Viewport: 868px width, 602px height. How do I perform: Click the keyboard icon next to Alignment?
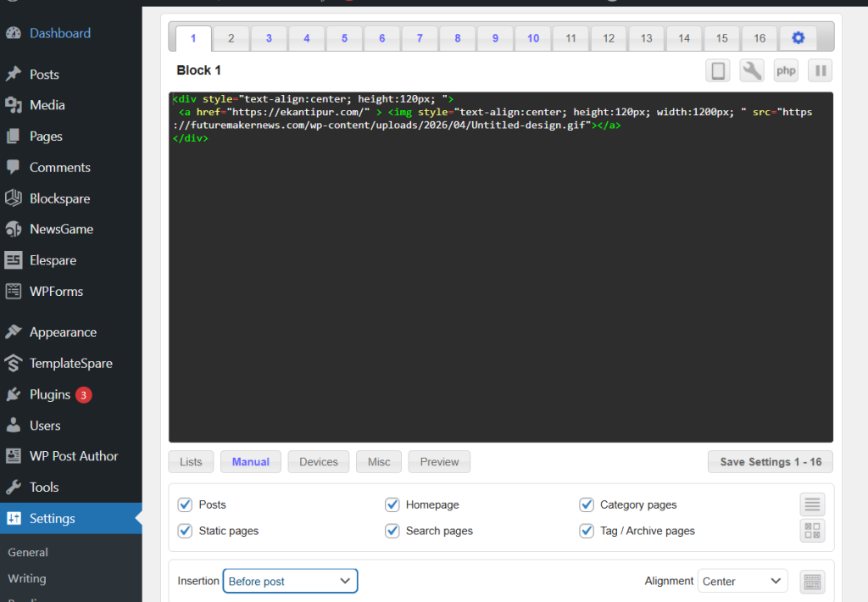tap(812, 582)
